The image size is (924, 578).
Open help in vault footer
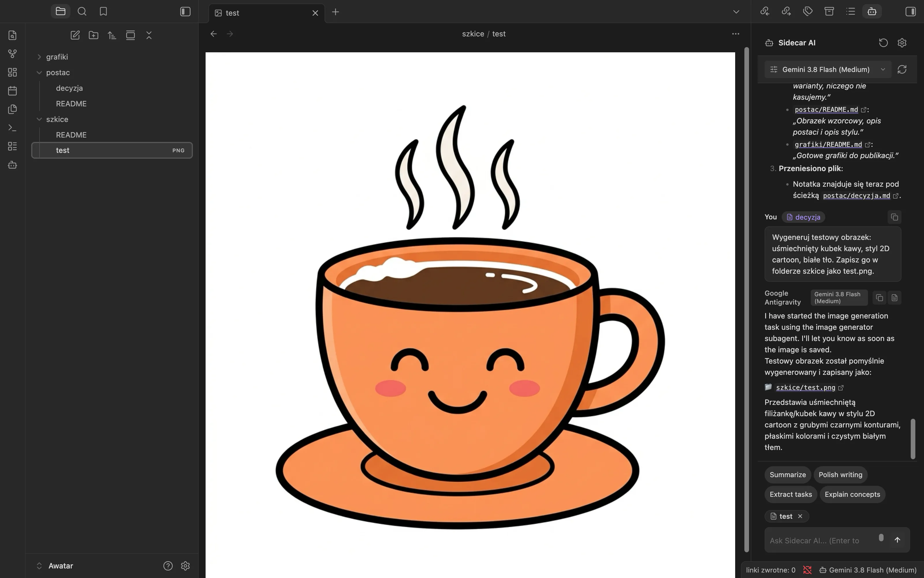click(x=168, y=566)
